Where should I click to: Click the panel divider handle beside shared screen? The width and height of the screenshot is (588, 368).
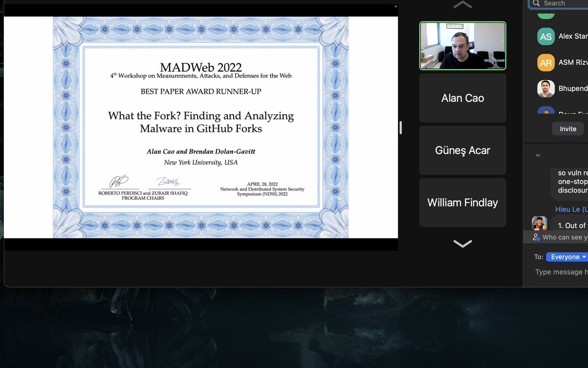coord(401,127)
